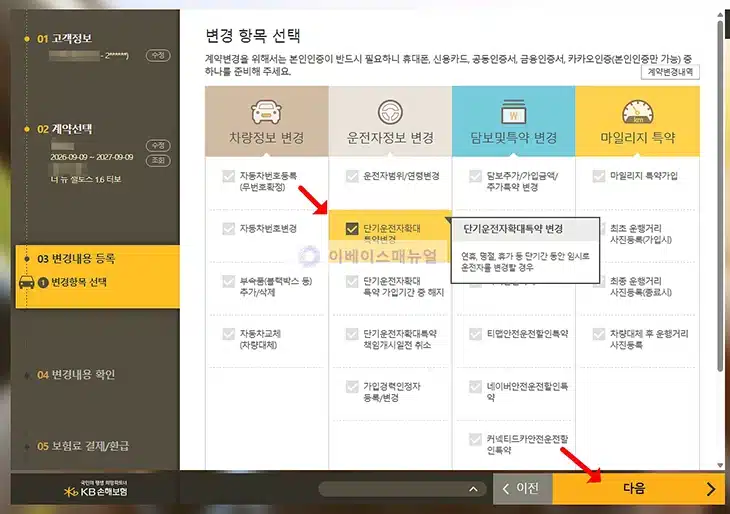Click 다음 to proceed
Viewport: 730px width, 514px height.
point(638,488)
